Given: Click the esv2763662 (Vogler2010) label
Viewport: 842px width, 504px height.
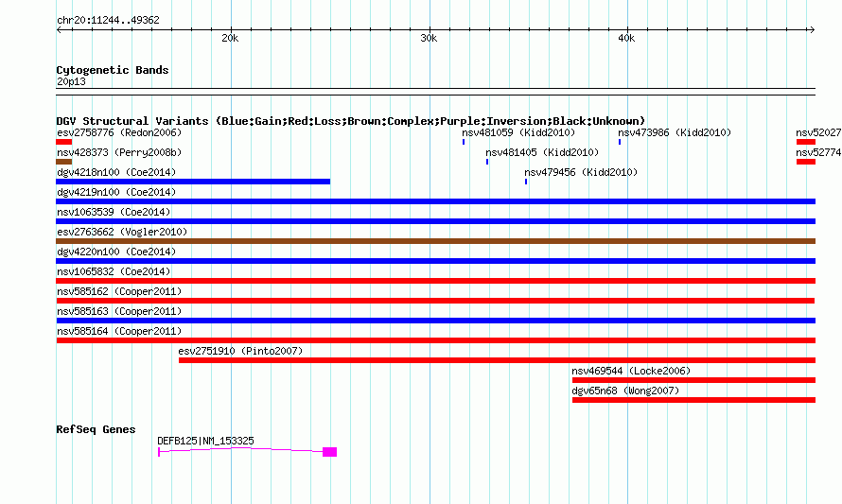Looking at the screenshot, I should (122, 232).
